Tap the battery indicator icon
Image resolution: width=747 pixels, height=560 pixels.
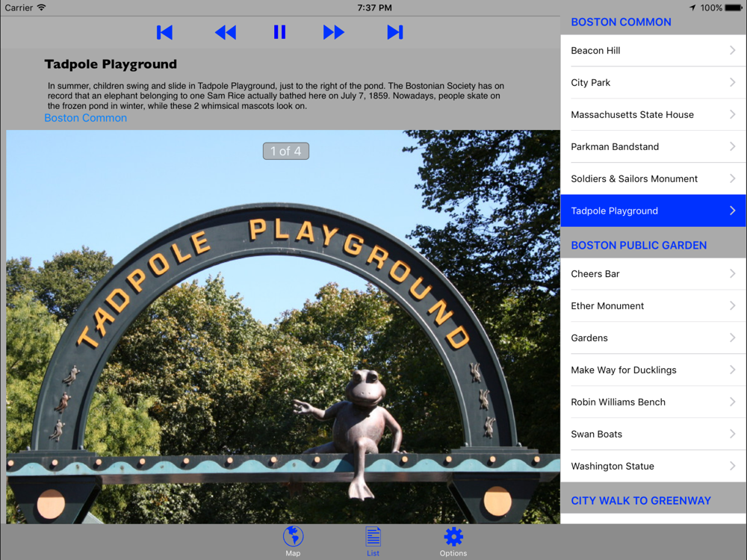734,7
